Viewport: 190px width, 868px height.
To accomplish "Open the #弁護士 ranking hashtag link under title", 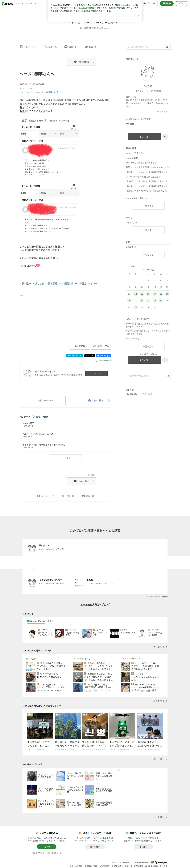I will tap(49, 92).
